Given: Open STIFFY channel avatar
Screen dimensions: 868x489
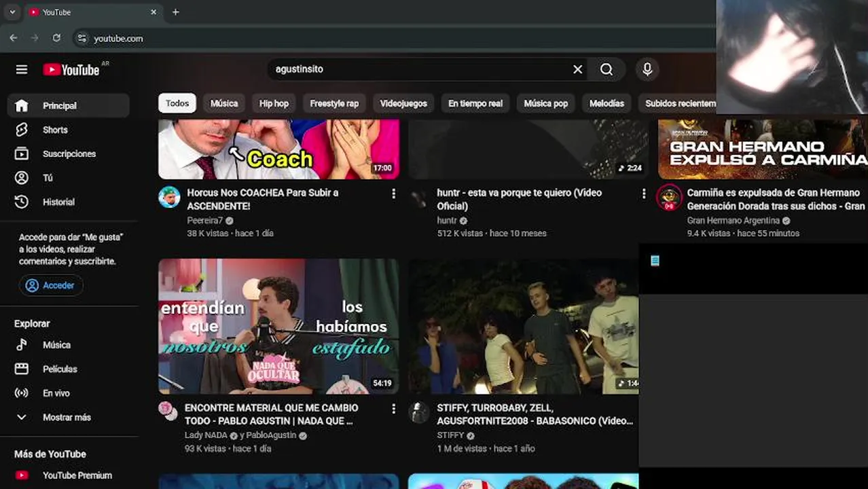Looking at the screenshot, I should point(419,412).
